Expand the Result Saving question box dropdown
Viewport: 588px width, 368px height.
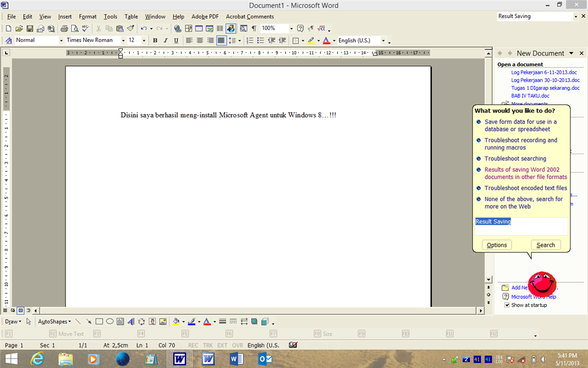click(575, 17)
